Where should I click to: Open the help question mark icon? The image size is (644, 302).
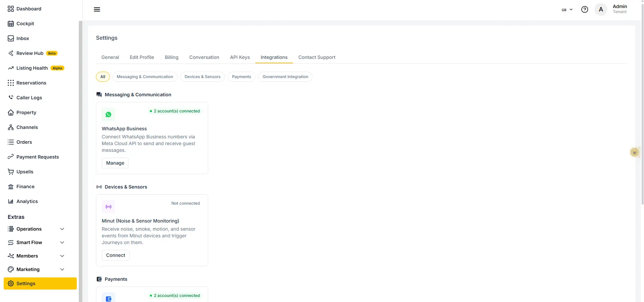(585, 9)
